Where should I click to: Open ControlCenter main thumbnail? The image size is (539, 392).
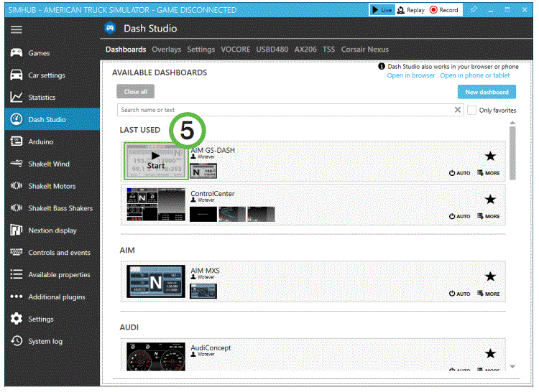coord(156,205)
